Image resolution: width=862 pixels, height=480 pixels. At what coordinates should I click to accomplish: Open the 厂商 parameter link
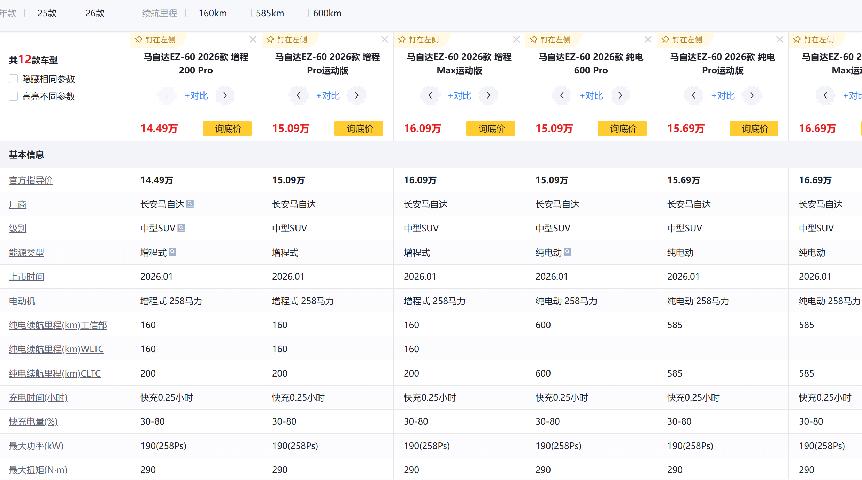tap(18, 205)
